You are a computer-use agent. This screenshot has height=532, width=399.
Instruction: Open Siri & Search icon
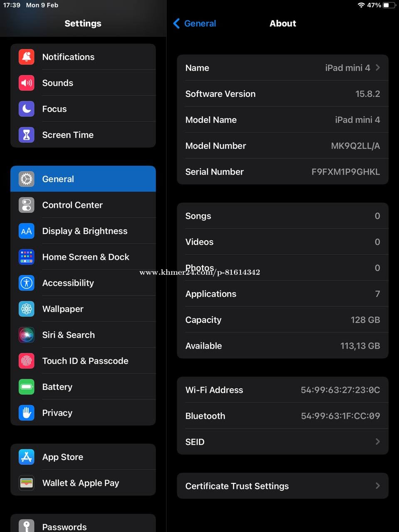tap(27, 335)
